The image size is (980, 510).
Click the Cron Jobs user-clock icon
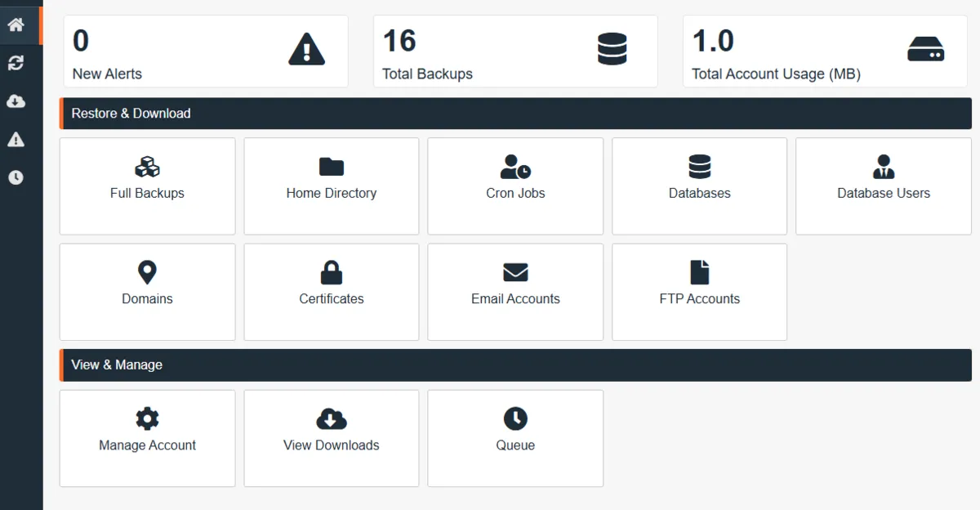pyautogui.click(x=515, y=167)
